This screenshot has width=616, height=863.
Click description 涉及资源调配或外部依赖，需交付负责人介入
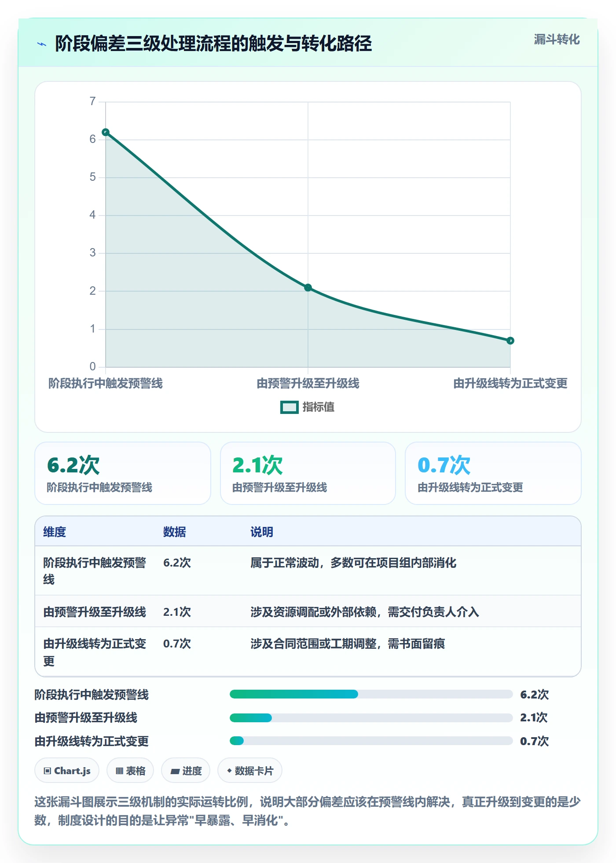[365, 612]
